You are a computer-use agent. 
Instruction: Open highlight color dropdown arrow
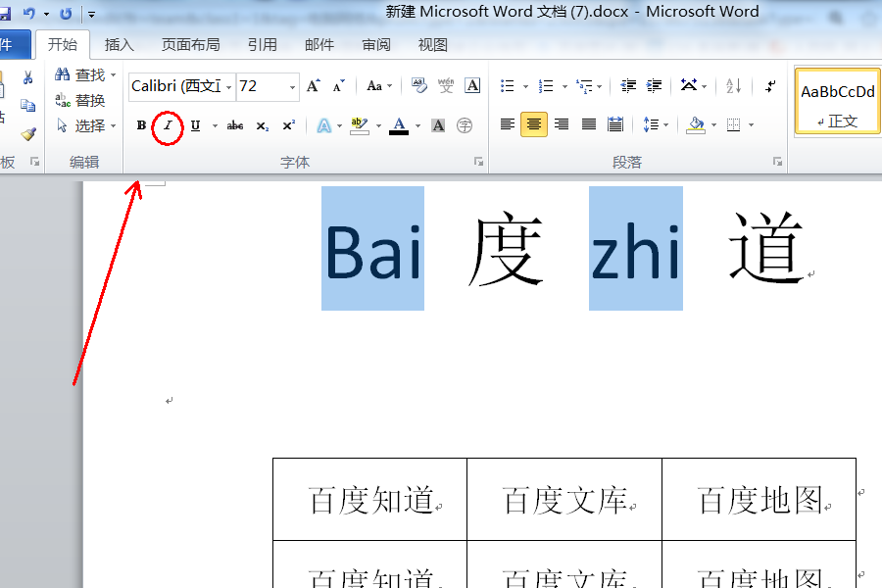[x=378, y=125]
